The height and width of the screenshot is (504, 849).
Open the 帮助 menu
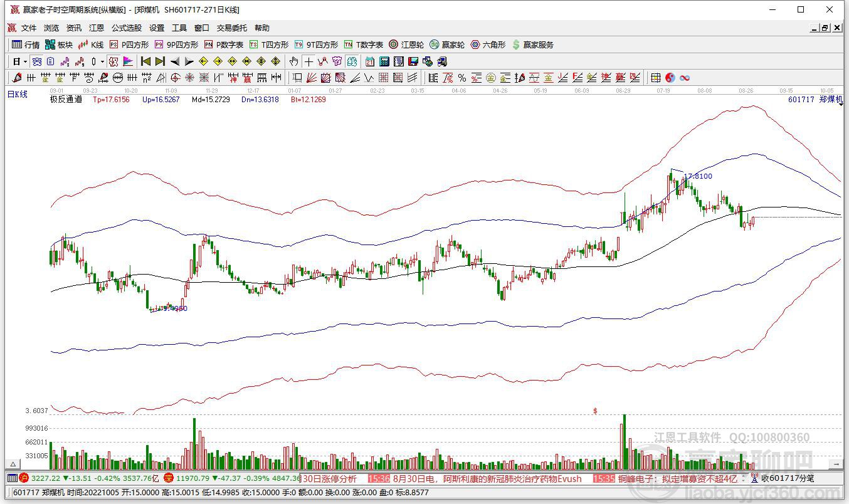pos(262,28)
